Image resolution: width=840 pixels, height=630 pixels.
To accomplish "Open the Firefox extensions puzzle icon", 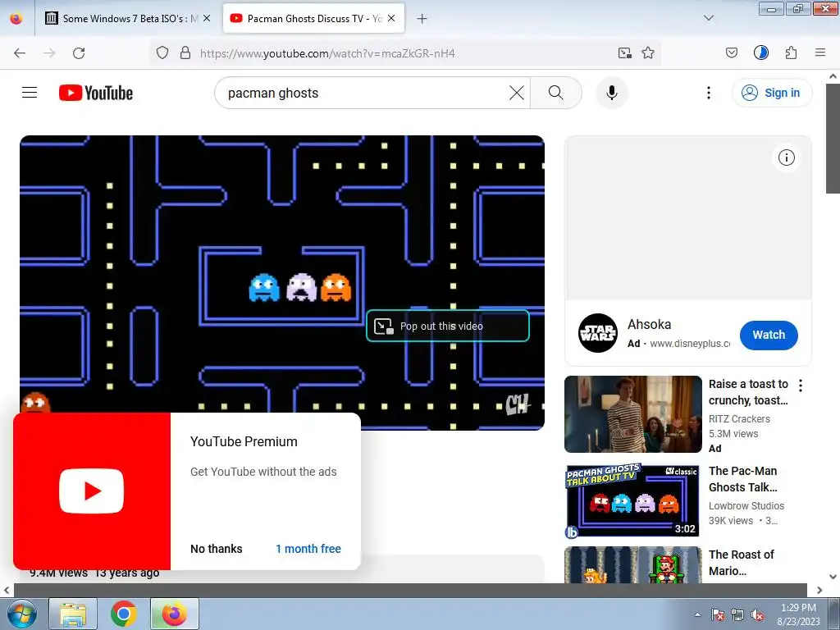I will point(792,53).
